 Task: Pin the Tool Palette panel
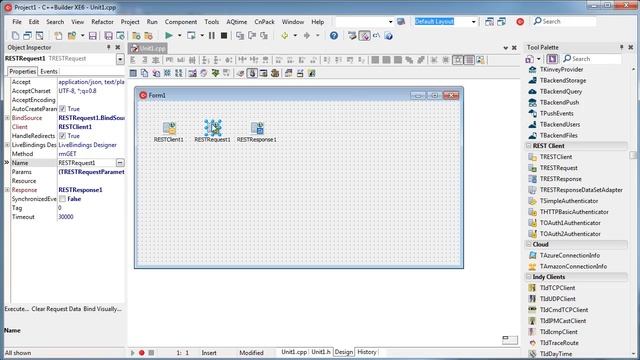[x=621, y=47]
